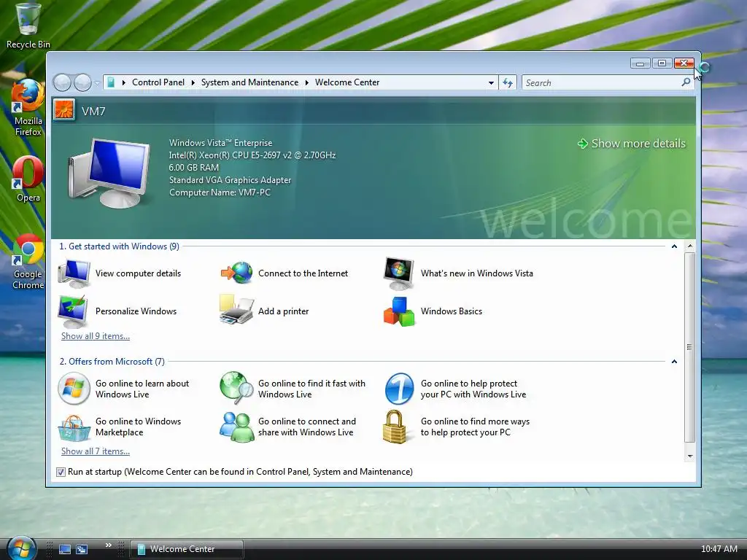Click the connect and share people icon
The height and width of the screenshot is (560, 747).
237,427
